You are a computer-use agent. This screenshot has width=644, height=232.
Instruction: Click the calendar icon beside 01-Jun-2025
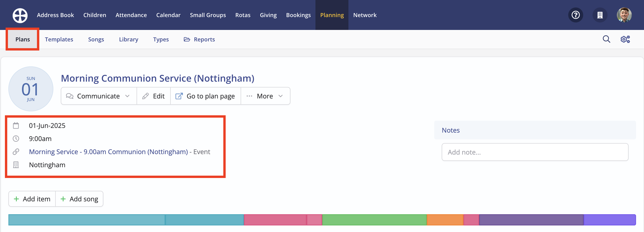pyautogui.click(x=16, y=125)
